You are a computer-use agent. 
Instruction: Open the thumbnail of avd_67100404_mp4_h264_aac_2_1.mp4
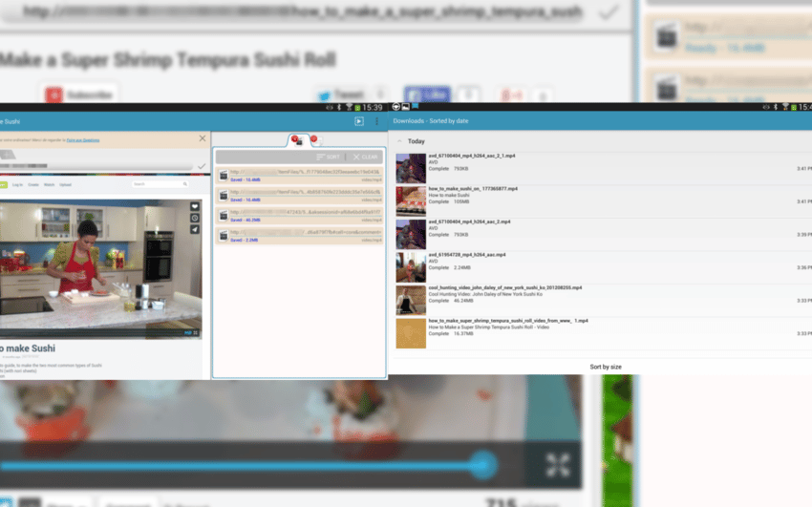[x=411, y=168]
